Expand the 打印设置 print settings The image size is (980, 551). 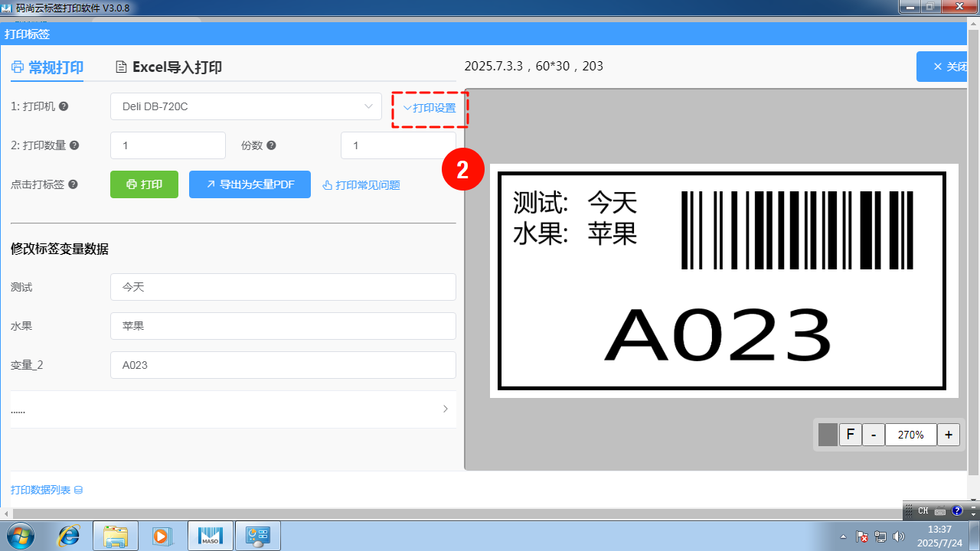click(x=430, y=108)
